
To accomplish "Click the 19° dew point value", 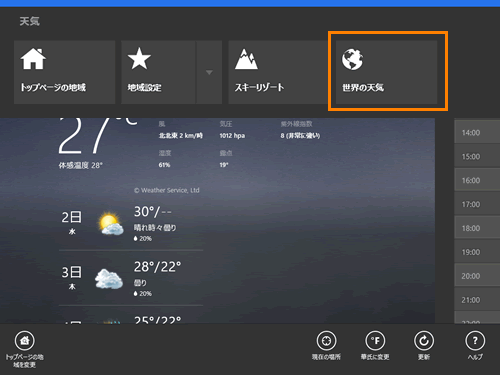I will [x=224, y=165].
